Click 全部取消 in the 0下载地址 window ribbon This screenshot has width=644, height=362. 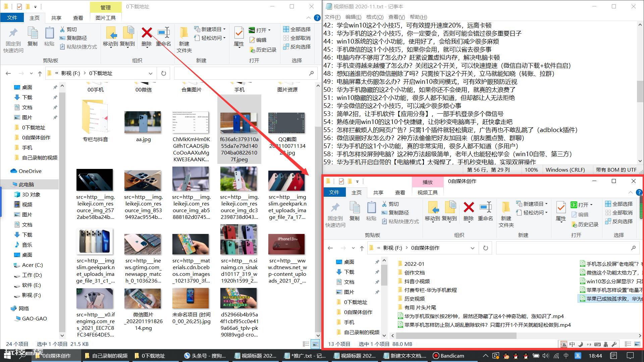(x=297, y=38)
